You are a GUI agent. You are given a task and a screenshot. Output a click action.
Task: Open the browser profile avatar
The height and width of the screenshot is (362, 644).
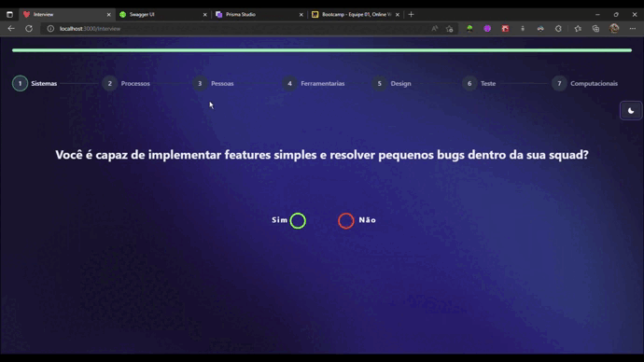coord(614,28)
